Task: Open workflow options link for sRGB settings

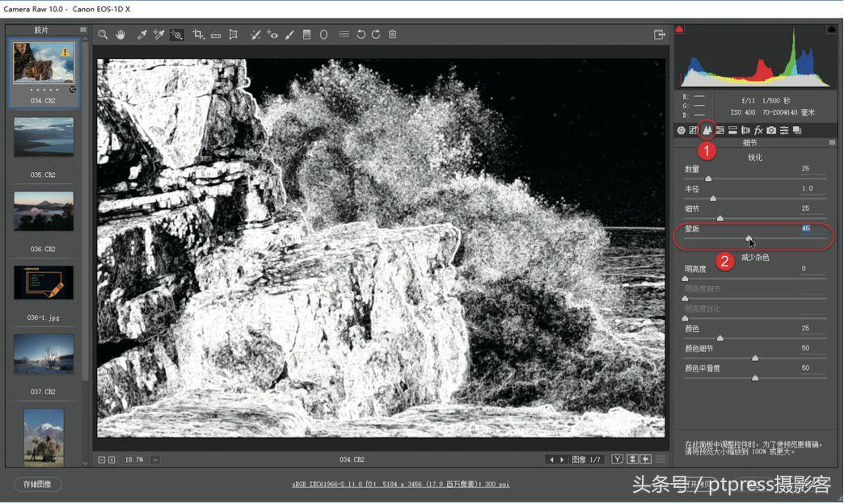Action: (400, 485)
